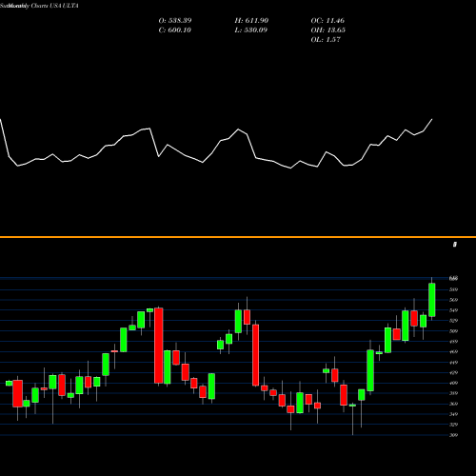
Task: Click the 569 price axis label
Action: point(454,300)
